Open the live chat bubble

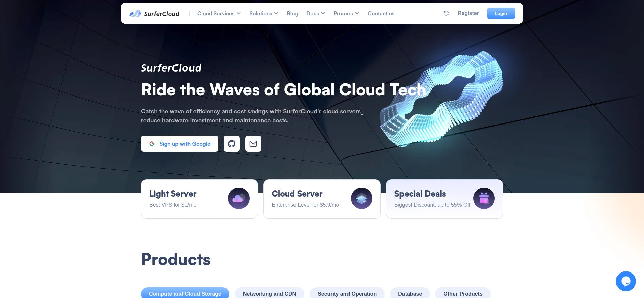tap(626, 281)
